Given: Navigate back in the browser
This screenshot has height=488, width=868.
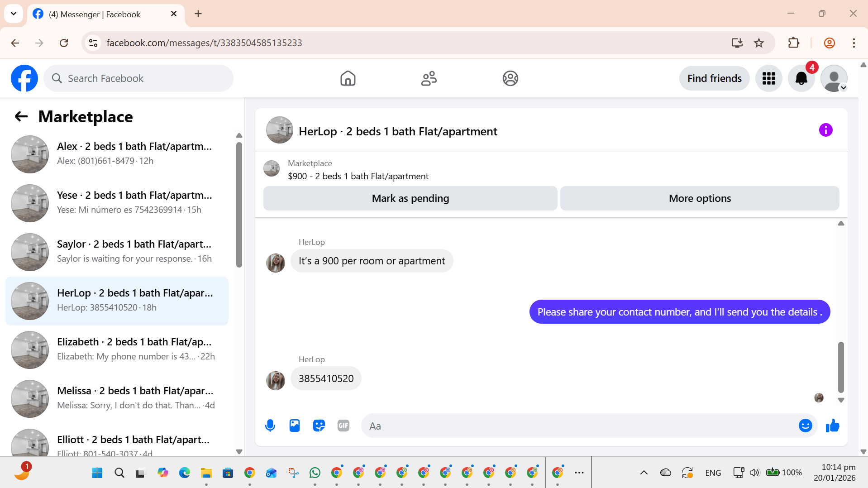Looking at the screenshot, I should [x=15, y=43].
